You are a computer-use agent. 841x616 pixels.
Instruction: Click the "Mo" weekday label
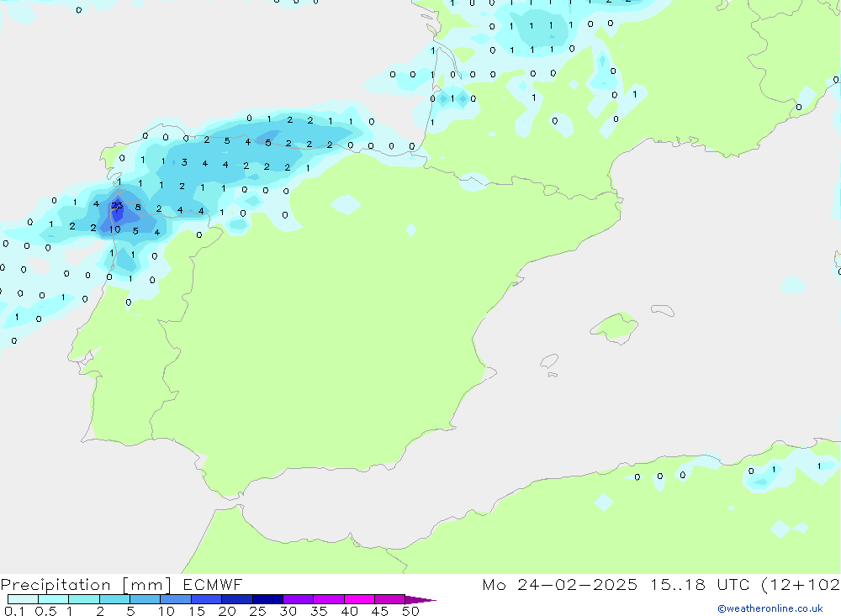click(494, 584)
